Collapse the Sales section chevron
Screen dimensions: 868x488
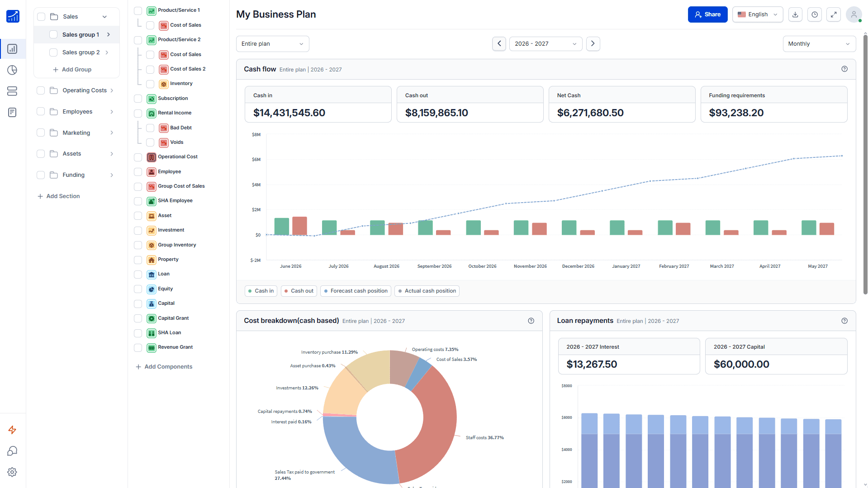(104, 17)
